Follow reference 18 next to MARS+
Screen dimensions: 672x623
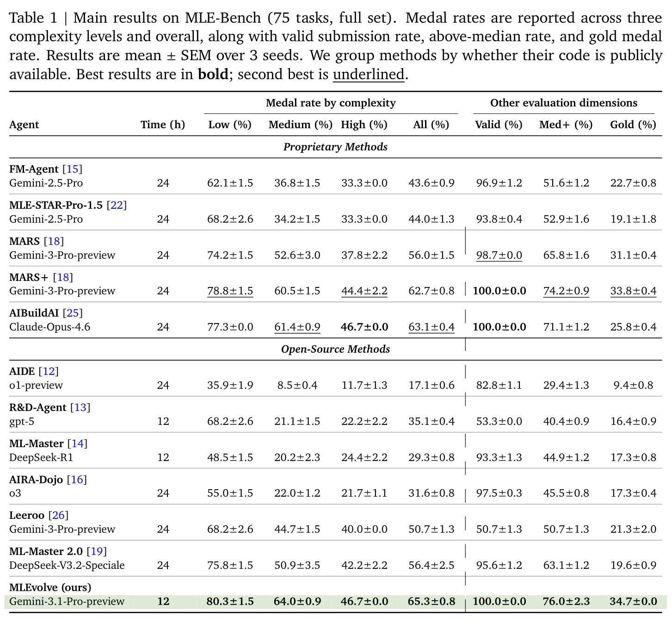pos(63,277)
